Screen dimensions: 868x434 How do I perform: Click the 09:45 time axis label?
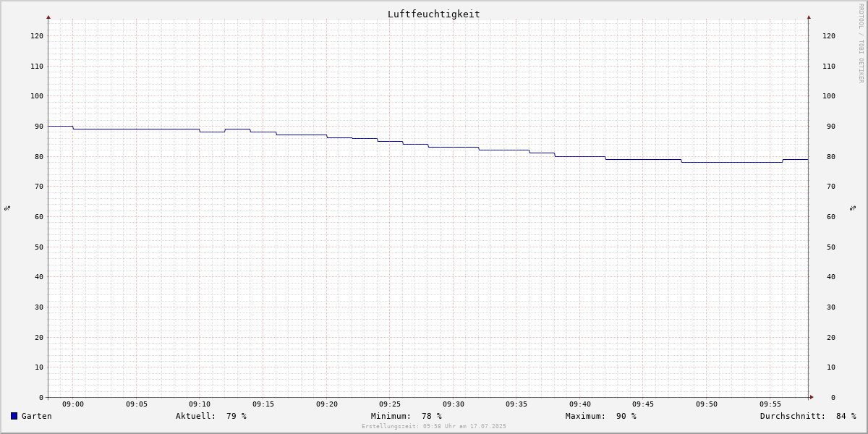pyautogui.click(x=643, y=404)
